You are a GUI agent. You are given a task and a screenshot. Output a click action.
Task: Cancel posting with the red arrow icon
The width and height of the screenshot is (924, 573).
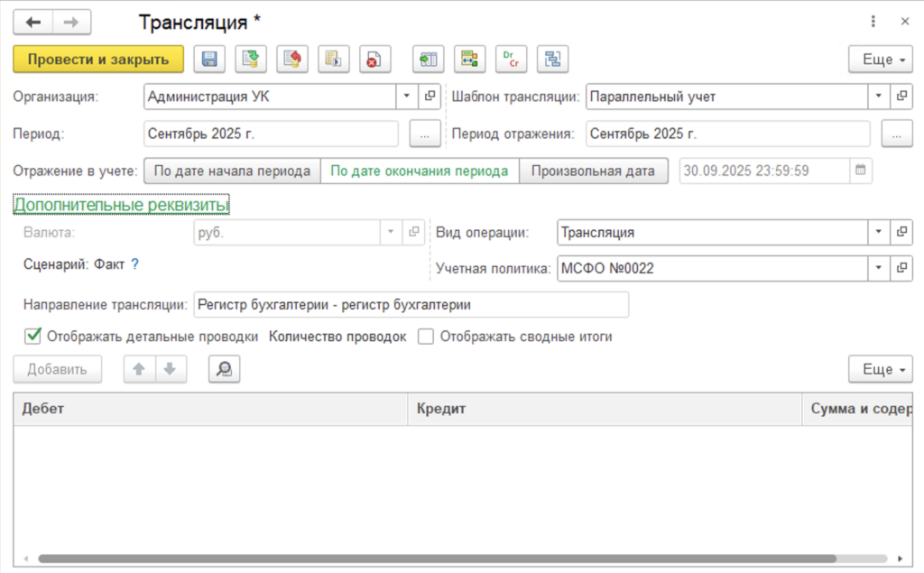292,59
